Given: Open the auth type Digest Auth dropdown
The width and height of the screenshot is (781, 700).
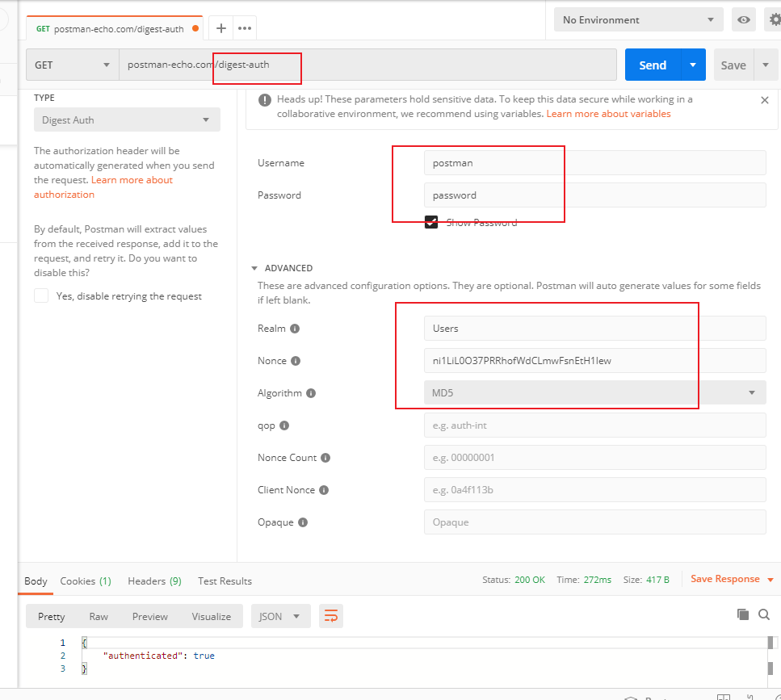Looking at the screenshot, I should pyautogui.click(x=127, y=120).
